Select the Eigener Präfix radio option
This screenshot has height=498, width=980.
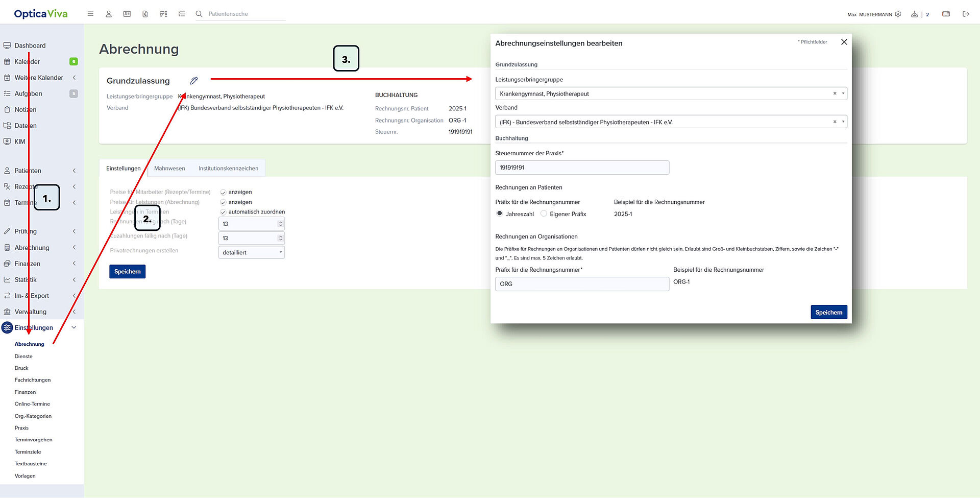544,214
